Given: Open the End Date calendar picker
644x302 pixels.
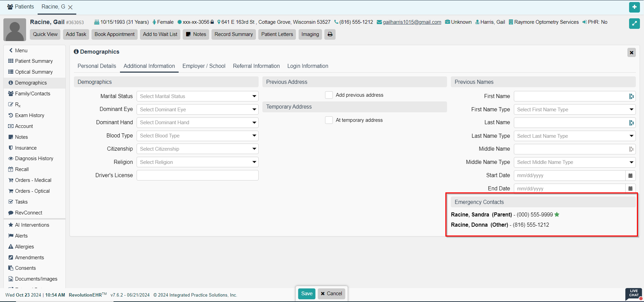Looking at the screenshot, I should [630, 188].
